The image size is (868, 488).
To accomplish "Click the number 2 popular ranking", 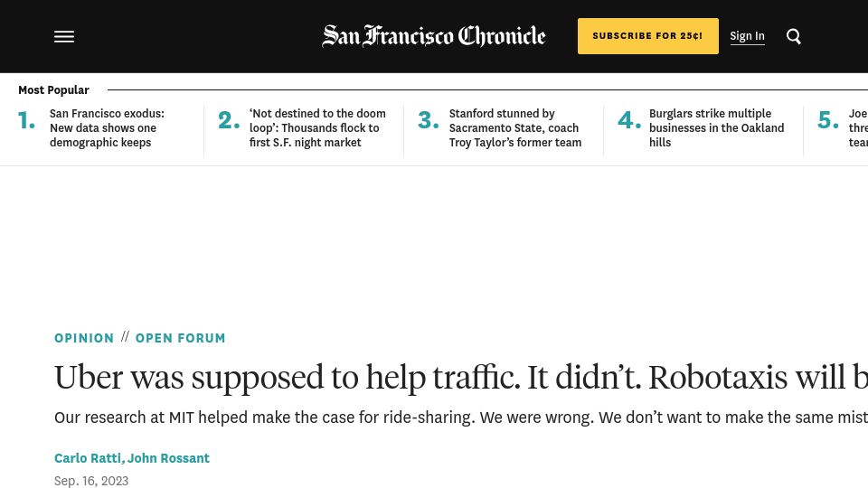I will (229, 120).
